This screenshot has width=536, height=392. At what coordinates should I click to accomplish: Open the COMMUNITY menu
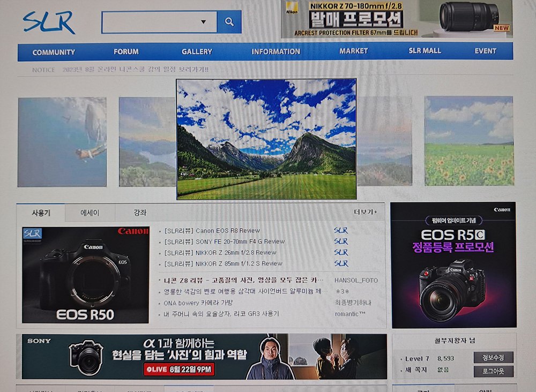pos(54,52)
